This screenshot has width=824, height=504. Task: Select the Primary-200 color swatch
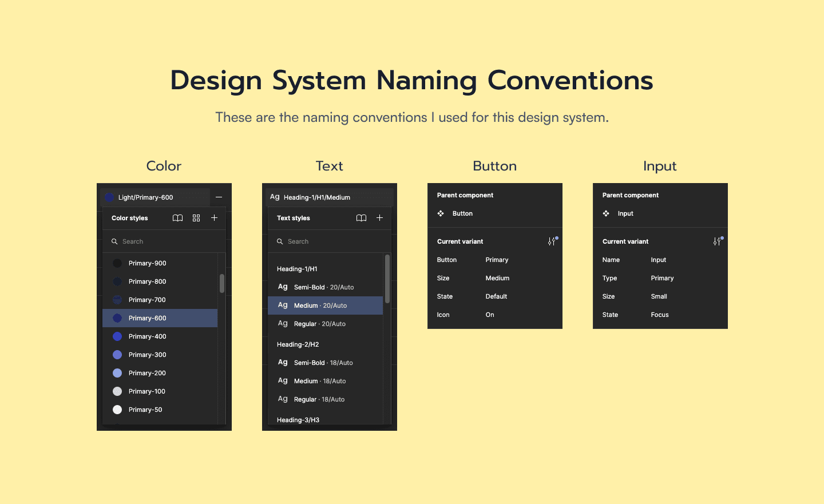117,373
